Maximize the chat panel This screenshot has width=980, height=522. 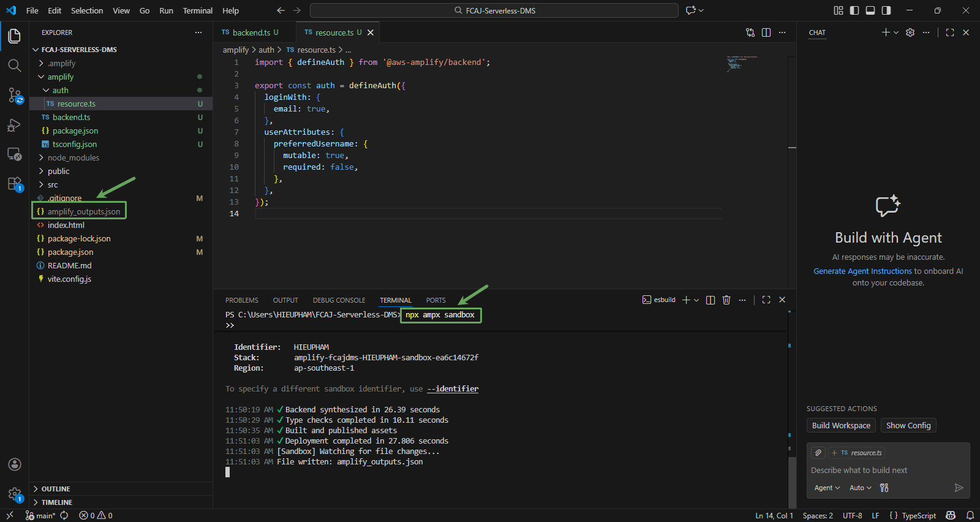950,32
